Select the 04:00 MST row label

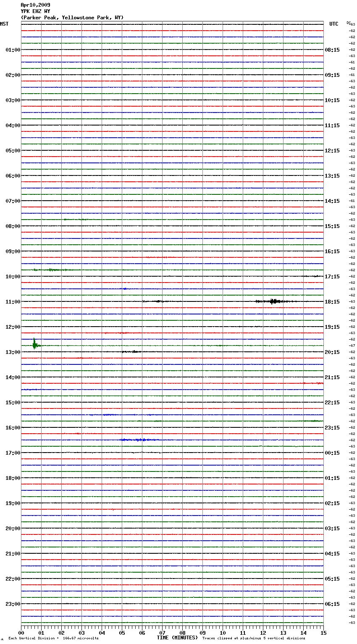point(13,126)
